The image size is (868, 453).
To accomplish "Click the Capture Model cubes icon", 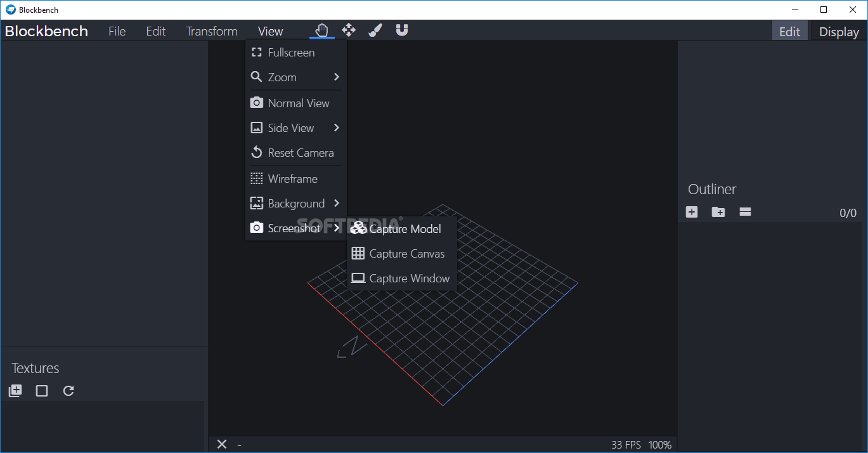I will [358, 228].
